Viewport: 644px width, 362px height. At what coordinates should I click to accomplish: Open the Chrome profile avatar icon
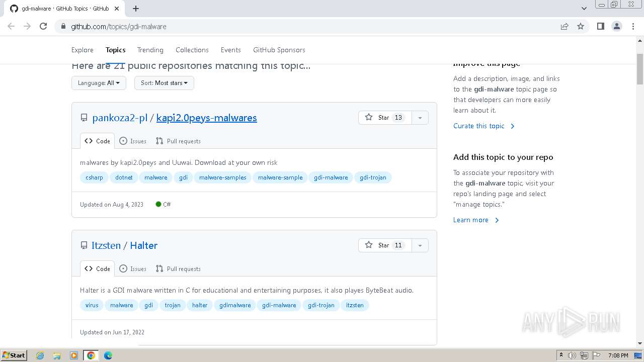pyautogui.click(x=616, y=26)
